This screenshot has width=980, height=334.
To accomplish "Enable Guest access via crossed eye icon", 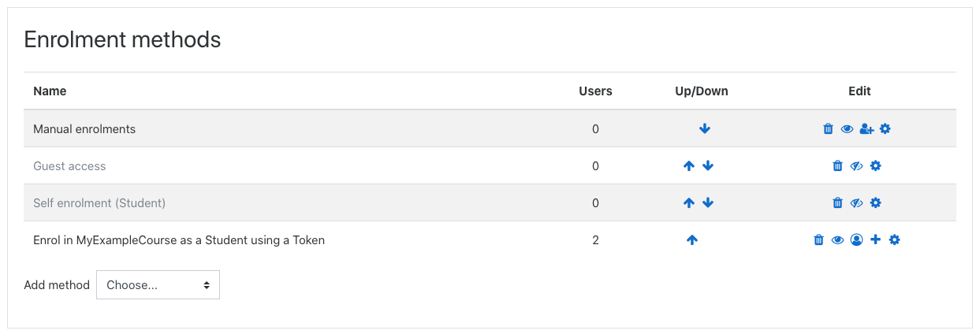I will pyautogui.click(x=856, y=165).
